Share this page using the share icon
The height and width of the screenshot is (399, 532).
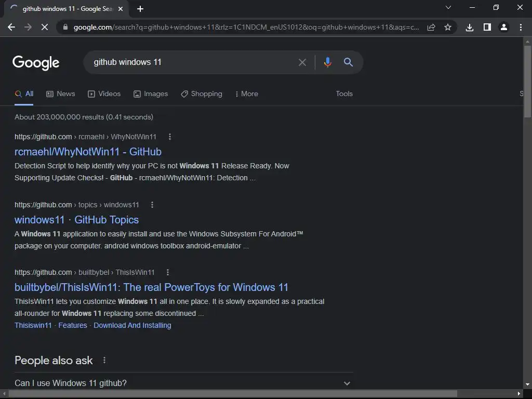click(431, 27)
